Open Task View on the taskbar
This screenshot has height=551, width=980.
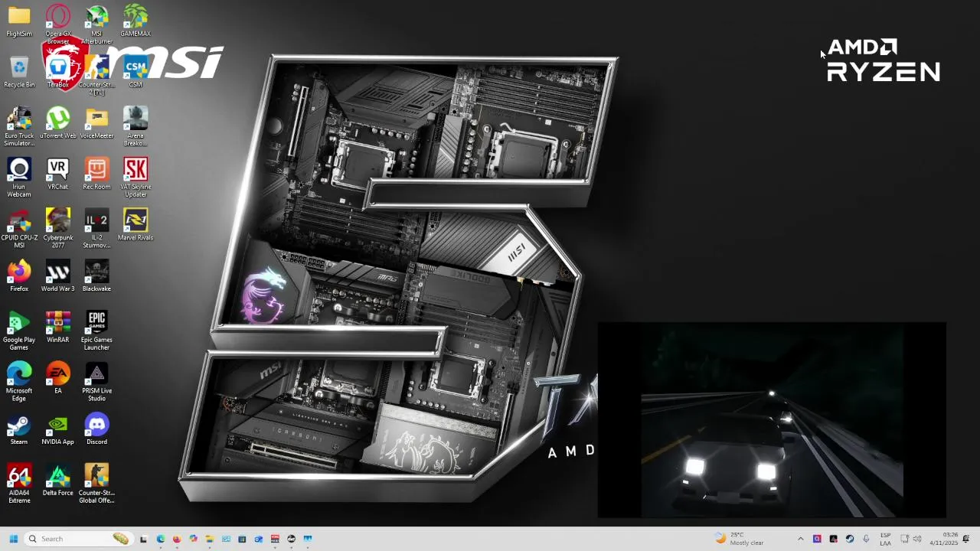143,539
